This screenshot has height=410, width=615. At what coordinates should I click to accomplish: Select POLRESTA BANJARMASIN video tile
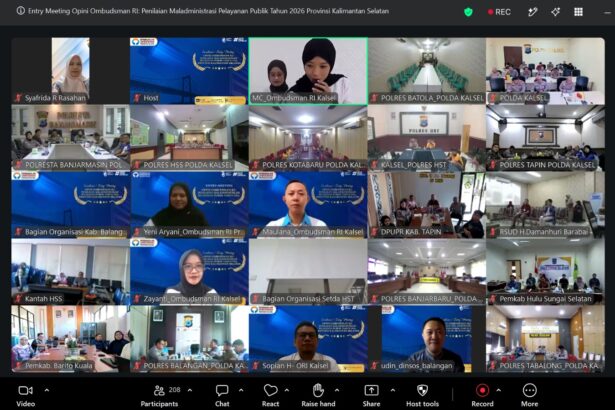point(71,138)
